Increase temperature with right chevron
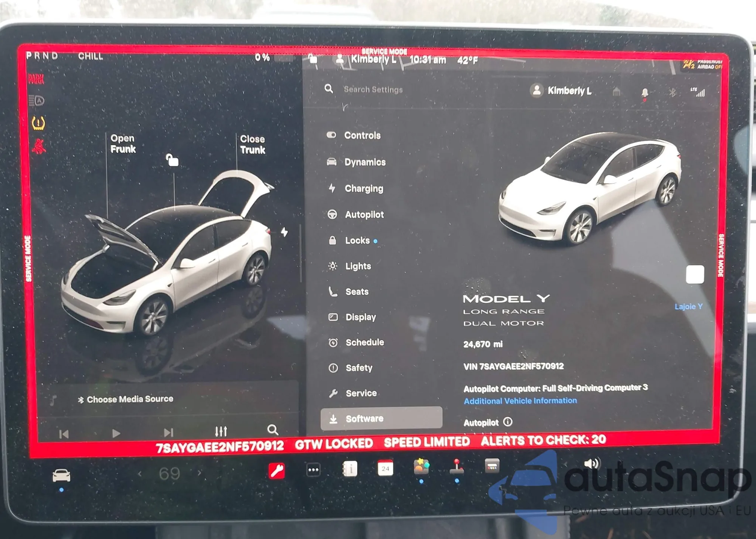The image size is (756, 539). [200, 472]
